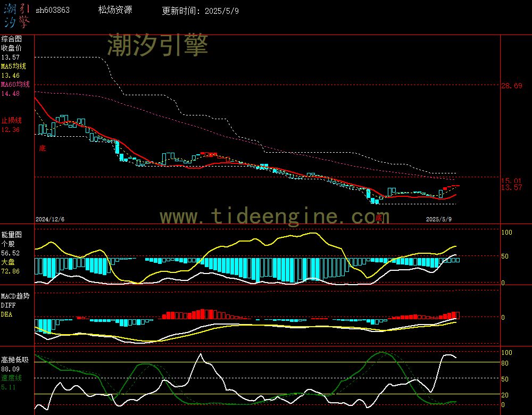Click the right axis price 28.69
This screenshot has width=532, height=415.
tap(512, 86)
